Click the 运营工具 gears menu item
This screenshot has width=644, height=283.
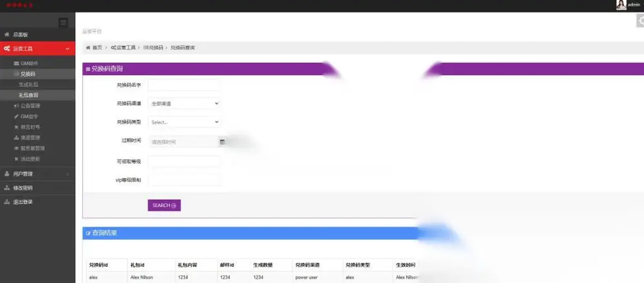[37, 48]
